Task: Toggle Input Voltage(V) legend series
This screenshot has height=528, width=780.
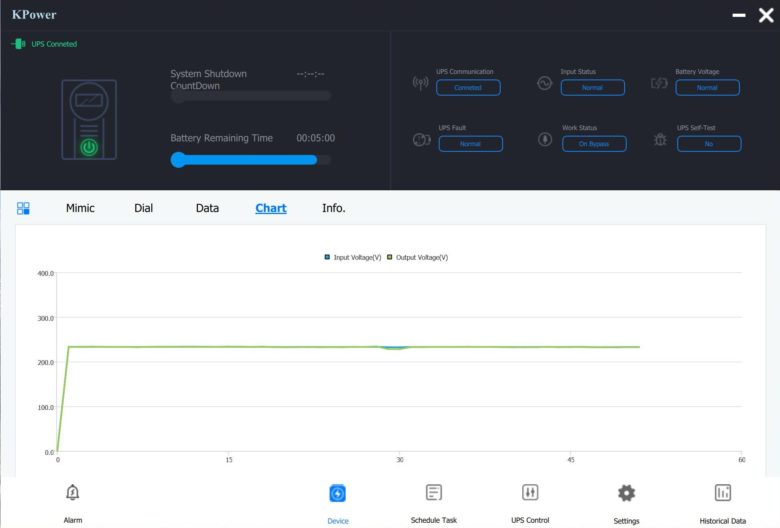Action: [353, 257]
